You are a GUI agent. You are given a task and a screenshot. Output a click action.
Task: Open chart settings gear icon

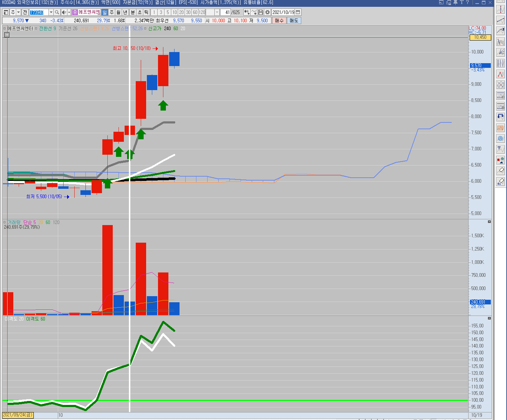(268, 12)
